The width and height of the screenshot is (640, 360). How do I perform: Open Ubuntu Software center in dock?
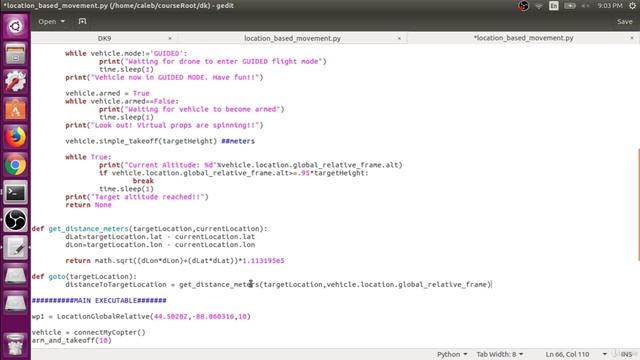tap(15, 109)
